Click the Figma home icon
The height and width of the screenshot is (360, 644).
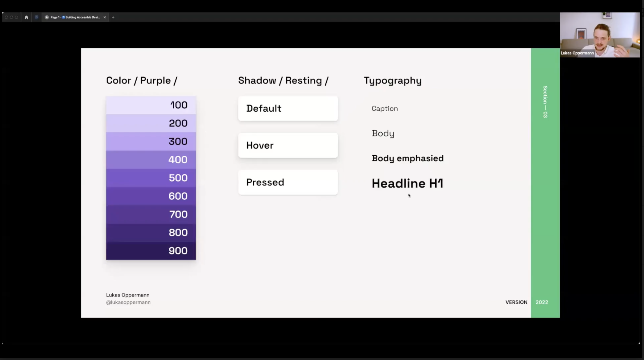click(x=26, y=17)
